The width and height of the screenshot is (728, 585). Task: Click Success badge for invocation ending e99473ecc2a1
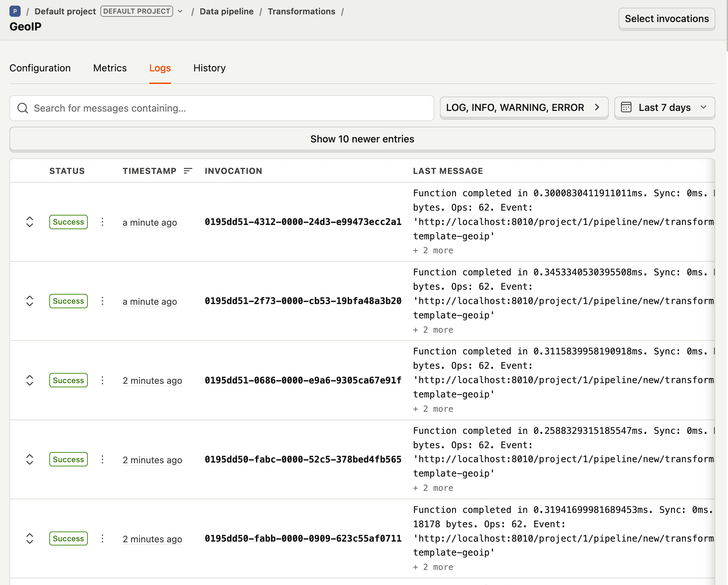pos(69,222)
